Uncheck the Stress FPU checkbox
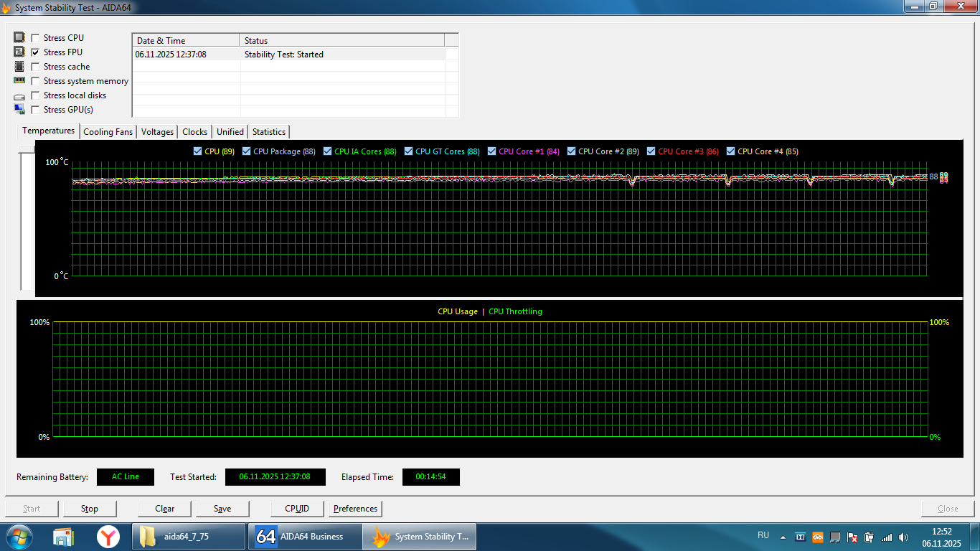This screenshot has width=980, height=551. [35, 52]
